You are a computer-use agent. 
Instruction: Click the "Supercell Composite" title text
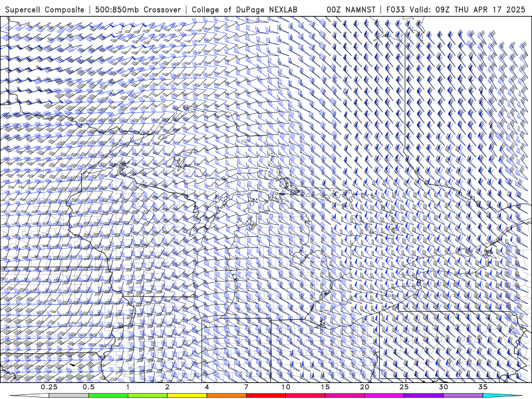tap(45, 9)
